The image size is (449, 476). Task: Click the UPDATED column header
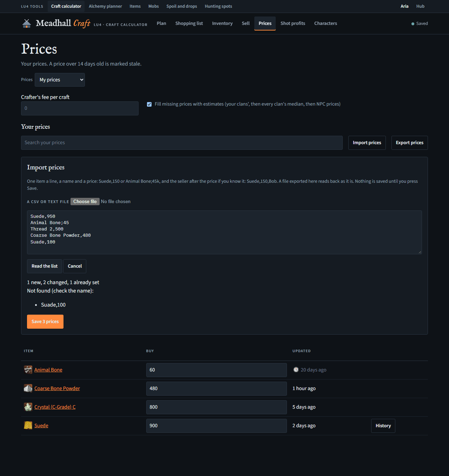302,351
